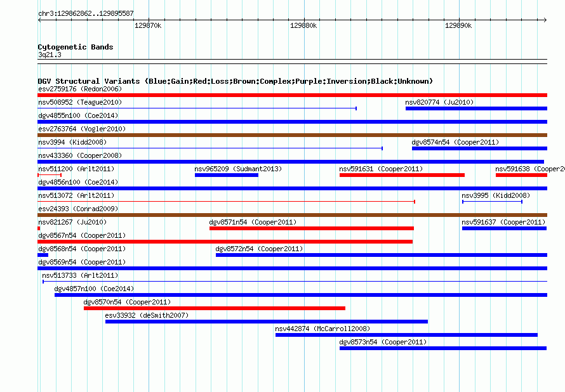Select the red nsv591631 loss bar
The height and width of the screenshot is (392, 565).
[402, 175]
